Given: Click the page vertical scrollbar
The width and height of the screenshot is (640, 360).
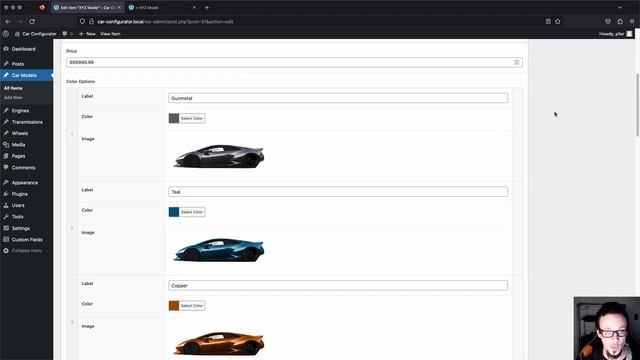Looking at the screenshot, I should 638,105.
